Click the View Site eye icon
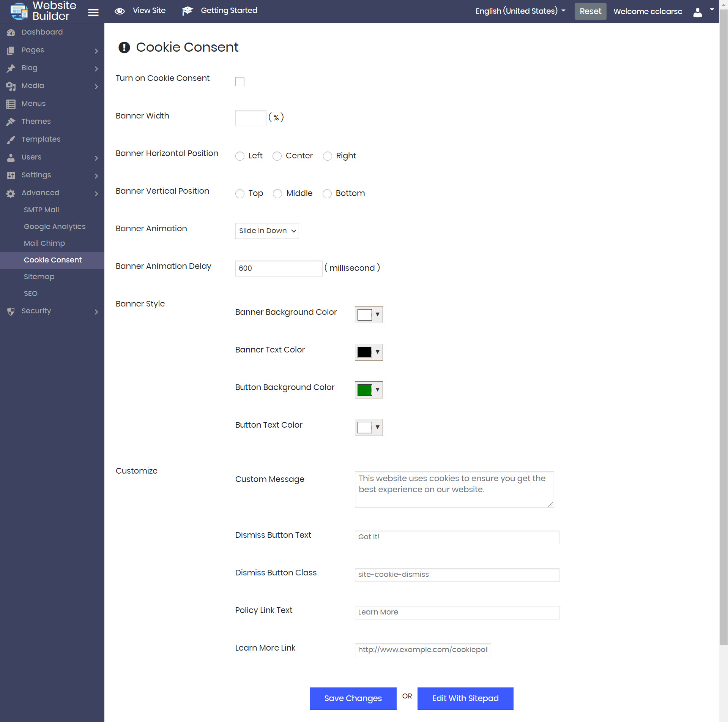The image size is (728, 722). tap(120, 11)
